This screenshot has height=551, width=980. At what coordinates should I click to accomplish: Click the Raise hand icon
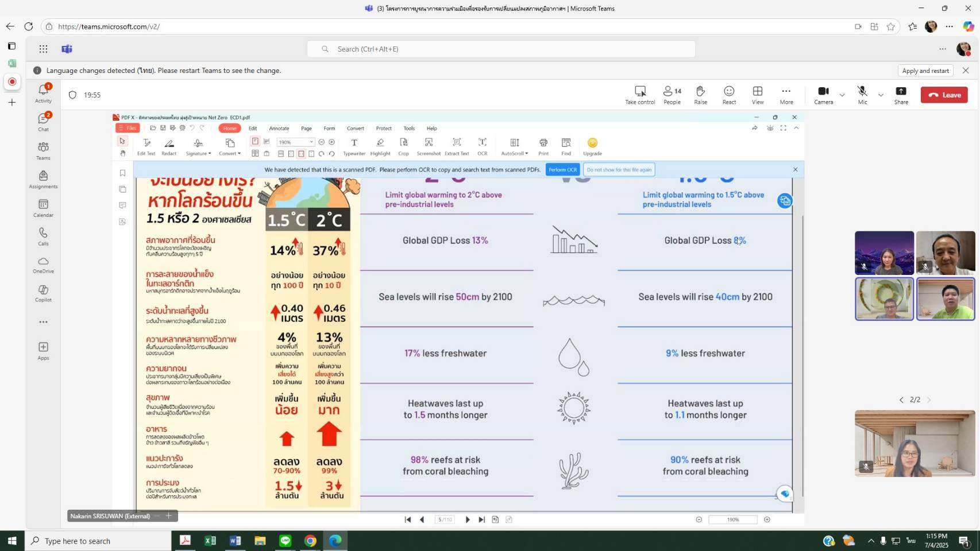[x=700, y=95]
